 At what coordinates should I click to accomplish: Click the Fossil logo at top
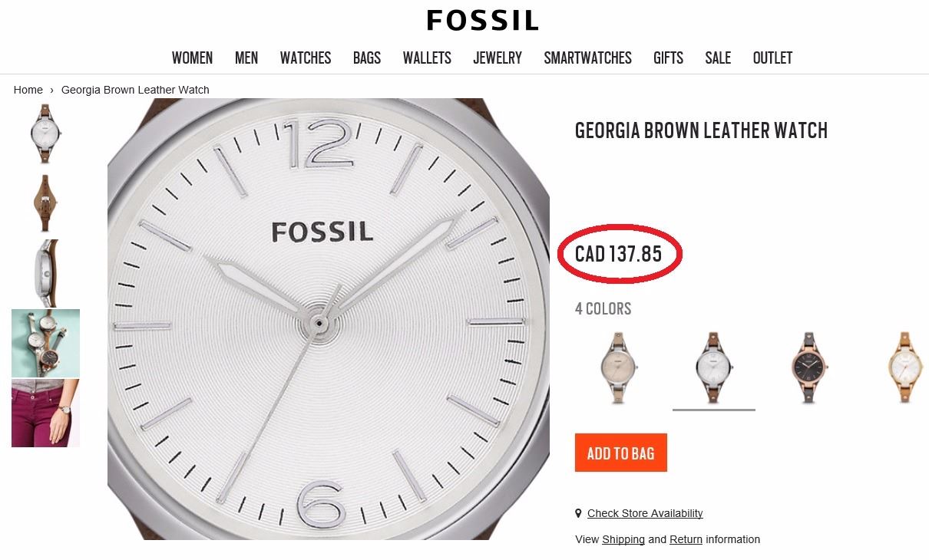click(482, 21)
